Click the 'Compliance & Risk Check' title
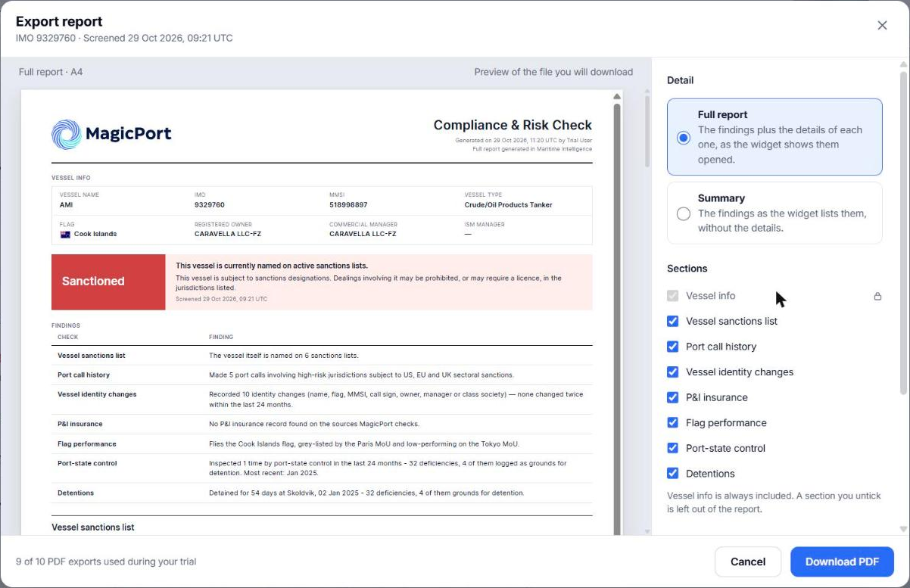This screenshot has height=588, width=910. pyautogui.click(x=513, y=125)
